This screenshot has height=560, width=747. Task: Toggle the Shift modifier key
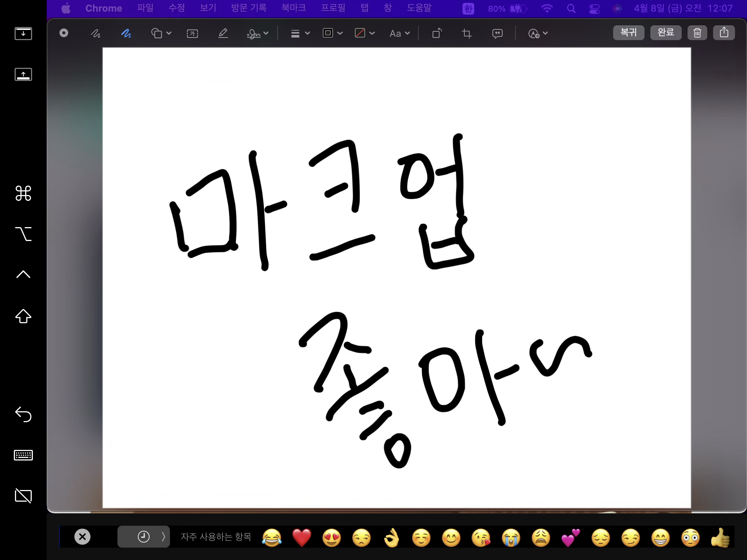point(23,316)
